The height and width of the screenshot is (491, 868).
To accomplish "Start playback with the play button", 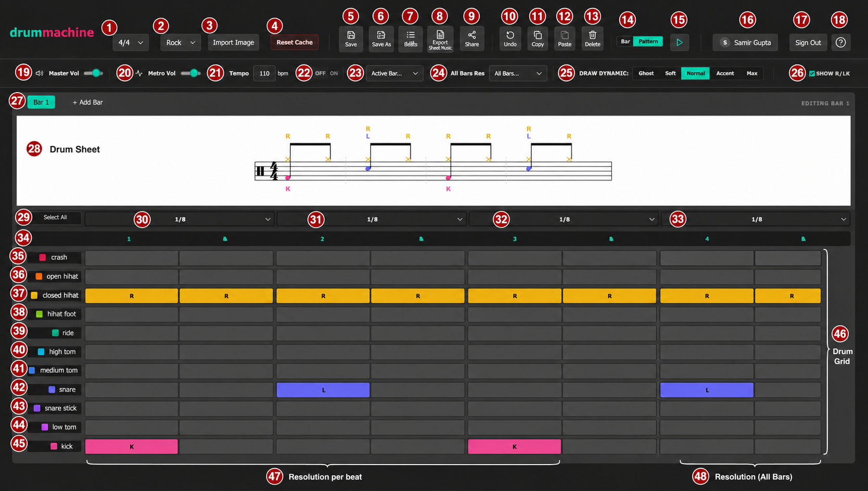I will point(679,42).
